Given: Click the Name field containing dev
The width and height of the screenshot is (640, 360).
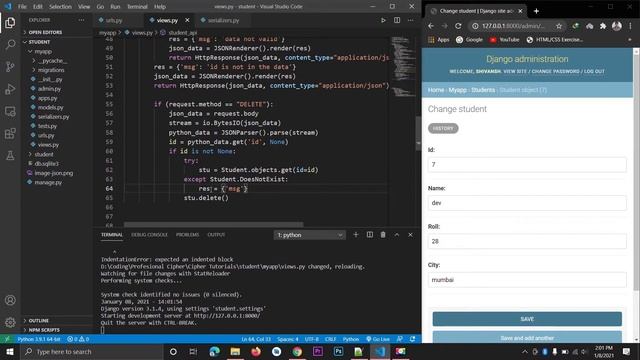Looking at the screenshot, I should click(x=527, y=203).
